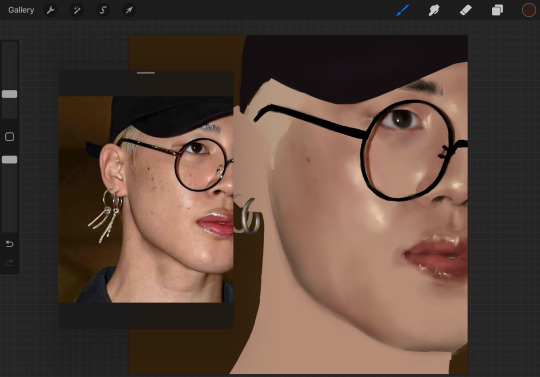Viewport: 540px width, 377px height.
Task: Click the reference window grab handle
Action: click(146, 73)
